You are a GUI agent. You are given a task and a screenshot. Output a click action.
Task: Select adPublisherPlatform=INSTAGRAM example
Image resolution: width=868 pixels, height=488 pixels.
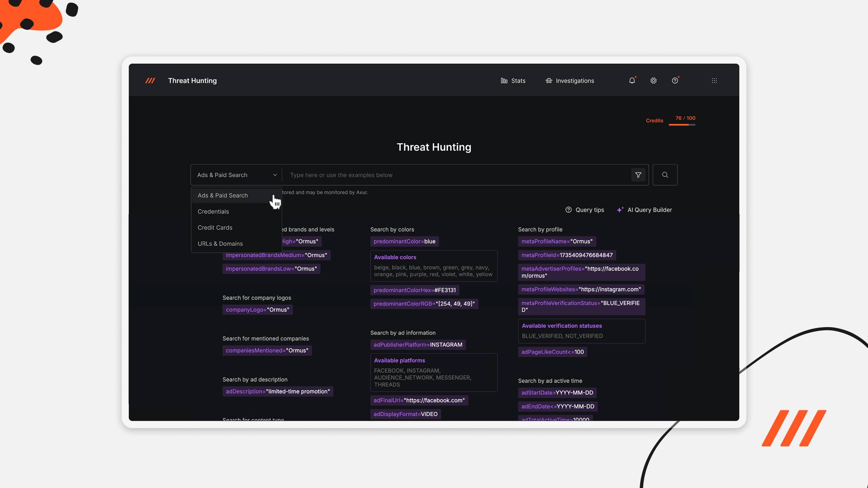click(418, 345)
